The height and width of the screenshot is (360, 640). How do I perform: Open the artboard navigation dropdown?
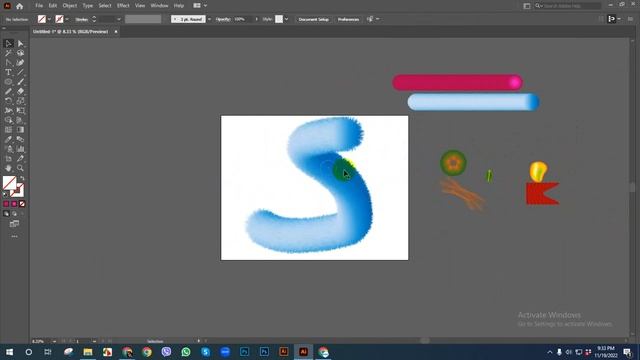pyautogui.click(x=94, y=341)
